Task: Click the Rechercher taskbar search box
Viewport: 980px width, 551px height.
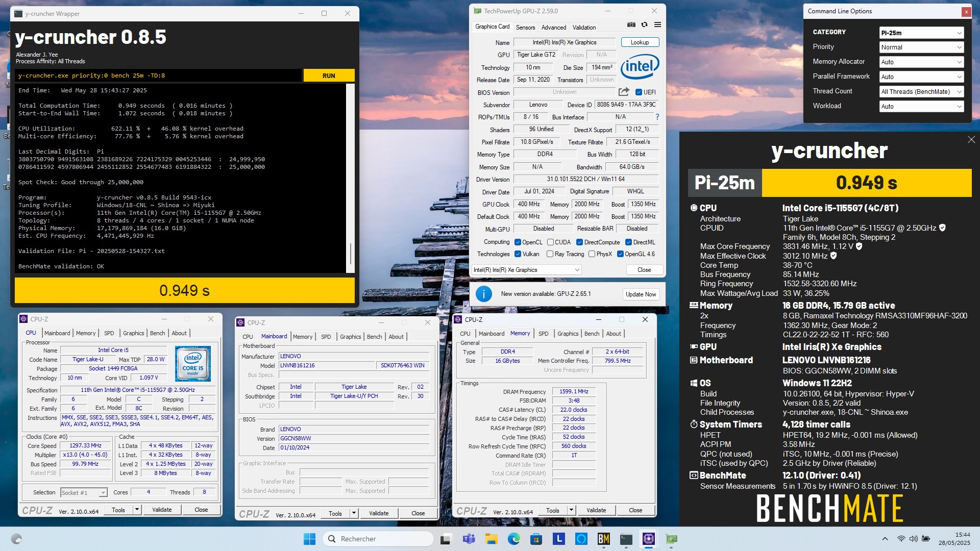Action: [x=378, y=539]
